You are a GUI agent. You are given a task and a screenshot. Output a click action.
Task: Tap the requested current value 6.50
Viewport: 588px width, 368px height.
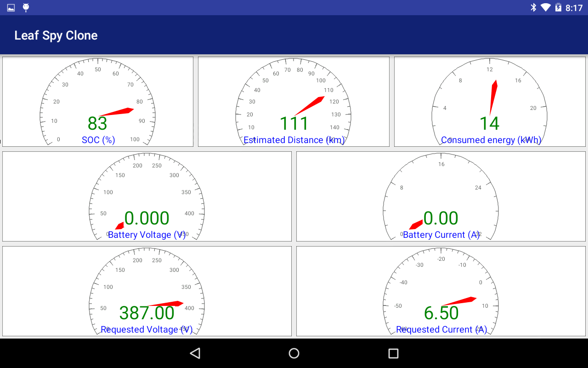coord(441,313)
